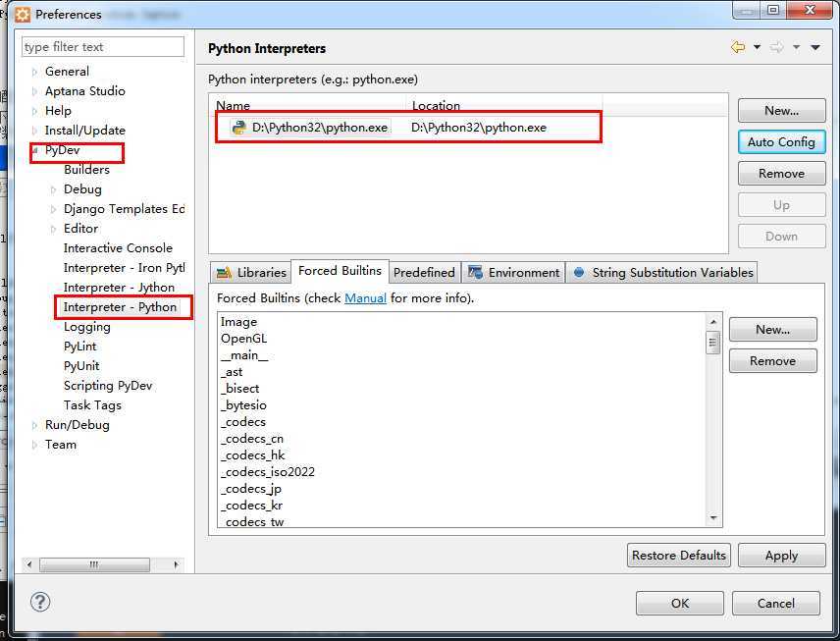Image resolution: width=840 pixels, height=641 pixels.
Task: Click the Auto Config button
Action: (781, 142)
